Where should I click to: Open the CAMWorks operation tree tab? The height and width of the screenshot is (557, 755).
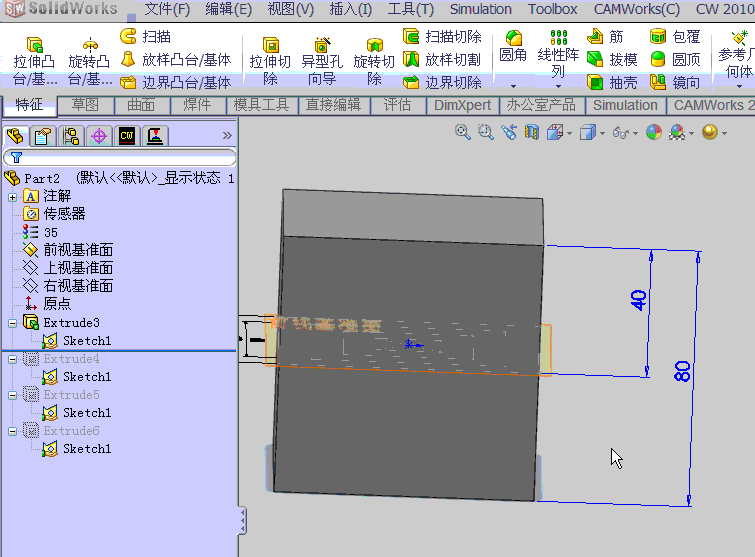[155, 136]
